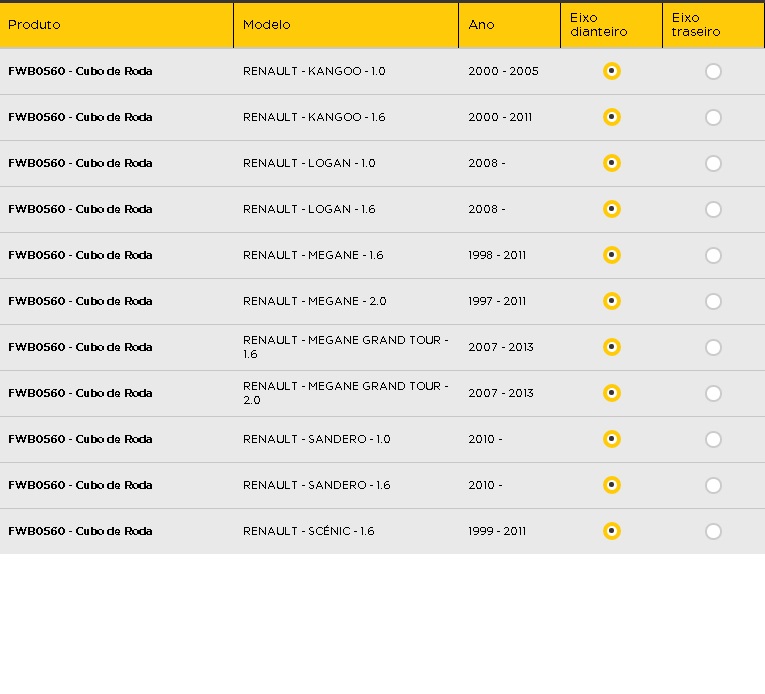Click year cell 2000 - 2011

pyautogui.click(x=500, y=117)
